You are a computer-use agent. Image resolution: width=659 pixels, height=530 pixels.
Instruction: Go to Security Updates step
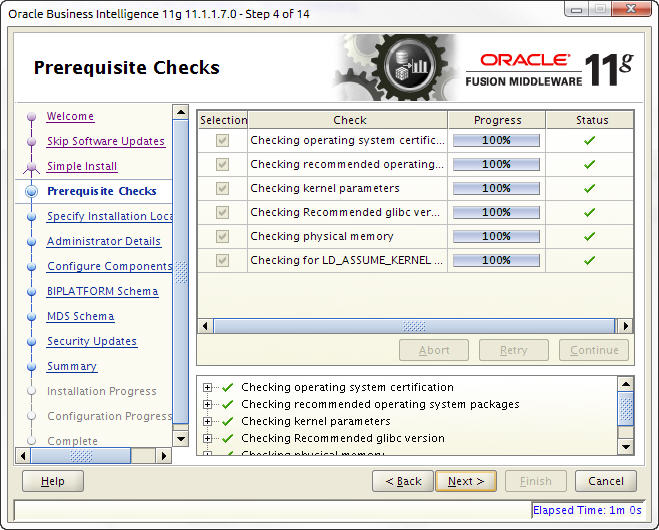pos(92,341)
